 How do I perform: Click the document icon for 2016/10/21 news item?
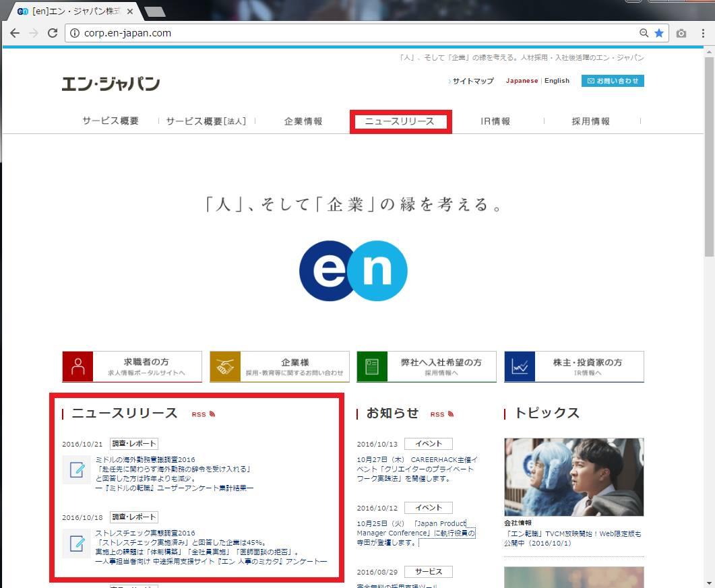(76, 469)
